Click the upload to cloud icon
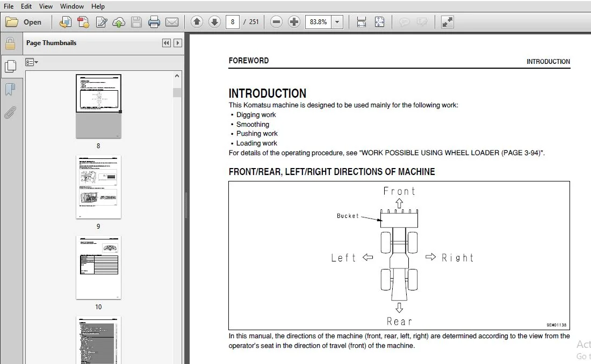 tap(119, 22)
